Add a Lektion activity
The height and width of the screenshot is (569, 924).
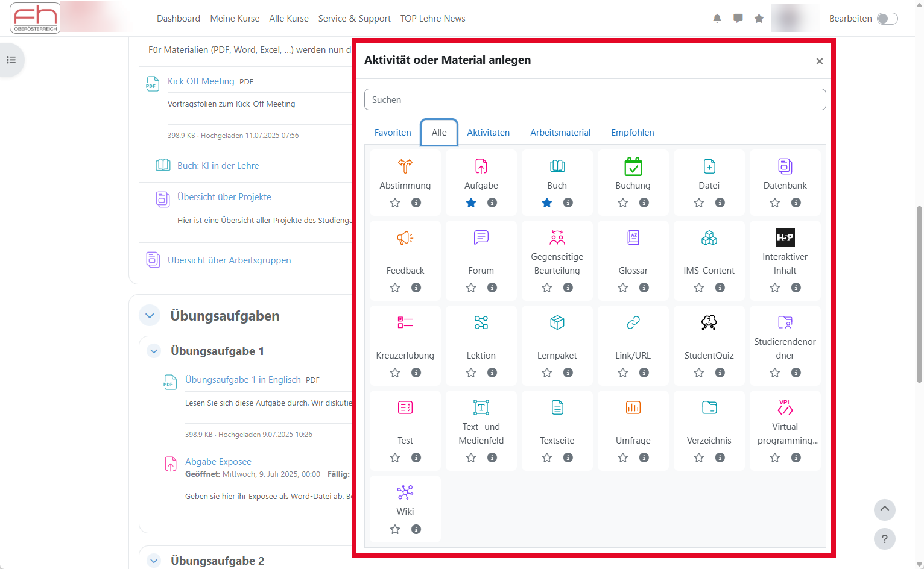[481, 322]
